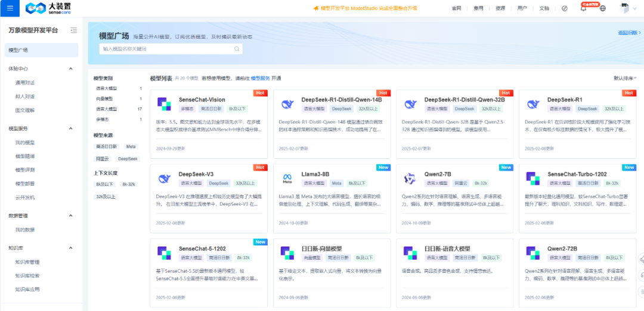Click the 模型服务 link in model list header
This screenshot has width=644, height=311.
[261, 78]
